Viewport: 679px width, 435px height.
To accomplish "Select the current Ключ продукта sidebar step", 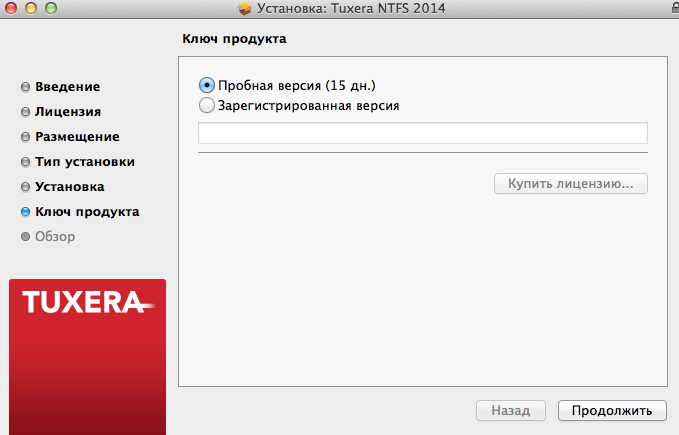I will point(87,212).
